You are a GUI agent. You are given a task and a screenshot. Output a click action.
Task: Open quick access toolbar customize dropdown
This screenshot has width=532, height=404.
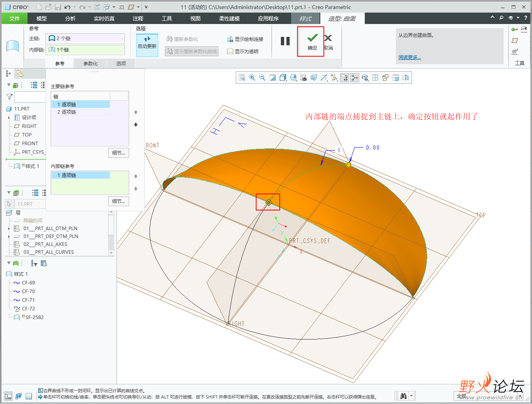click(x=146, y=7)
